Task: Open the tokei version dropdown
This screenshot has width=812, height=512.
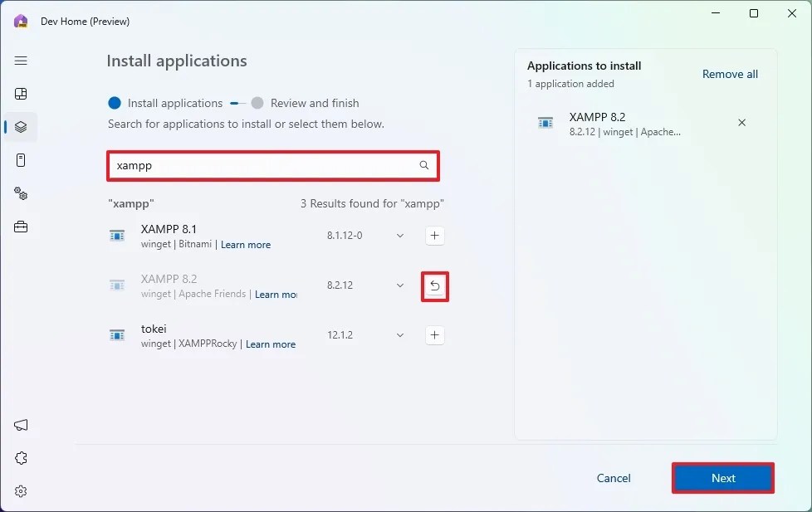Action: [399, 335]
